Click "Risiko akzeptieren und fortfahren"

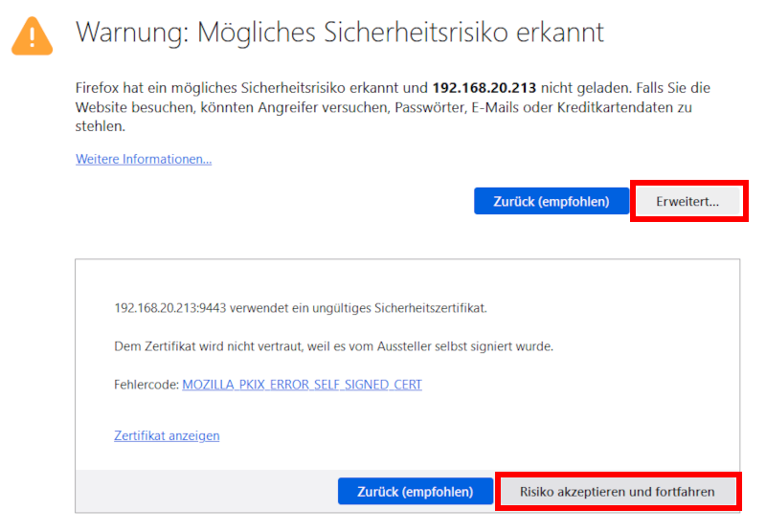[x=618, y=492]
